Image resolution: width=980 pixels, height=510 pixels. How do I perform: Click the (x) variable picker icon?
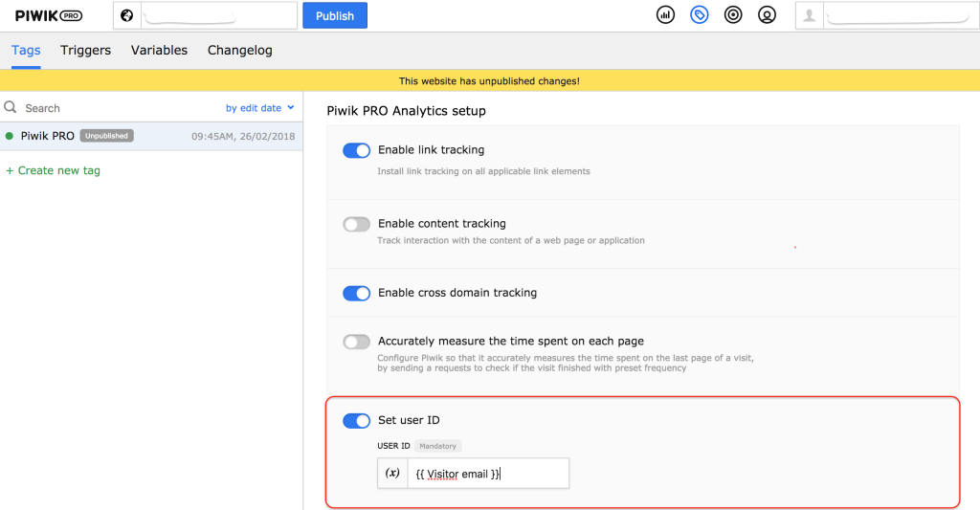coord(392,473)
